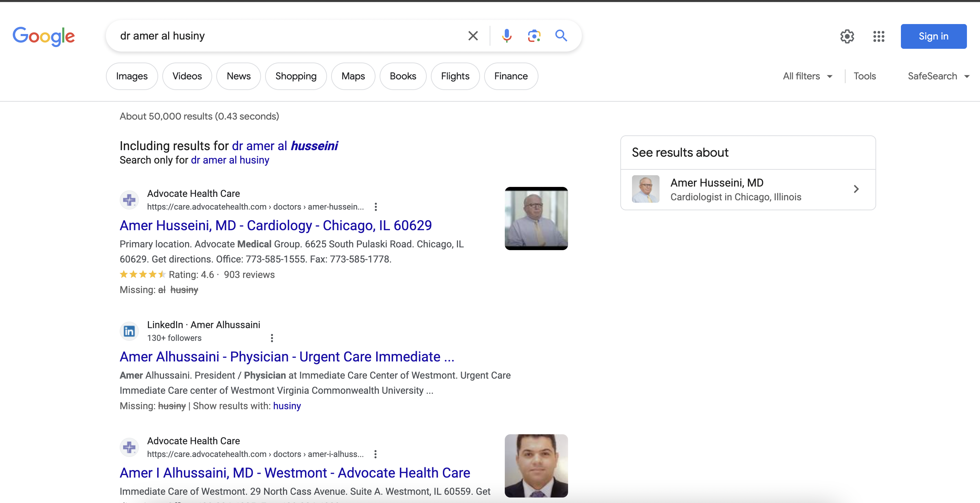This screenshot has width=980, height=503.
Task: Click '903 reviews' text
Action: (x=249, y=275)
